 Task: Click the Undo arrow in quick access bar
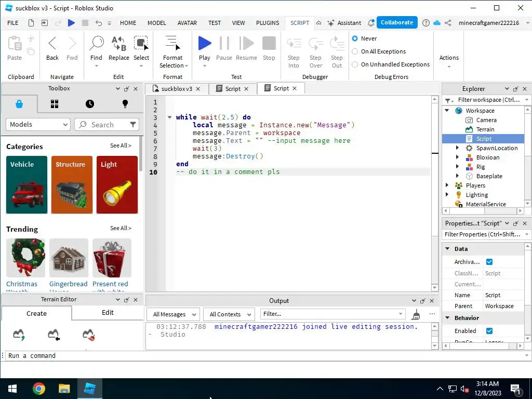[x=98, y=23]
